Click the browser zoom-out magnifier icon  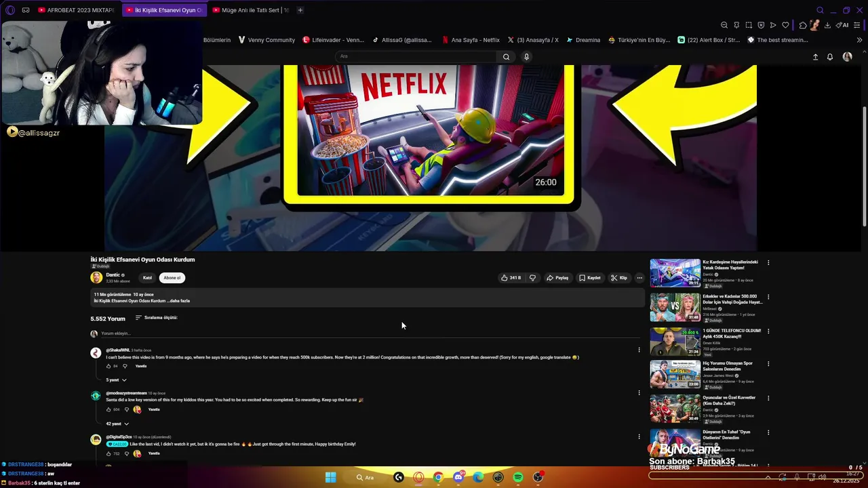724,25
